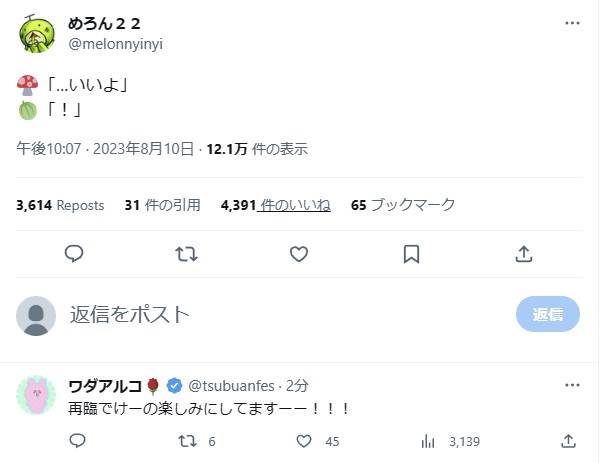Click the 返信 reply button
Viewport: 604px width, 463px height.
547,314
